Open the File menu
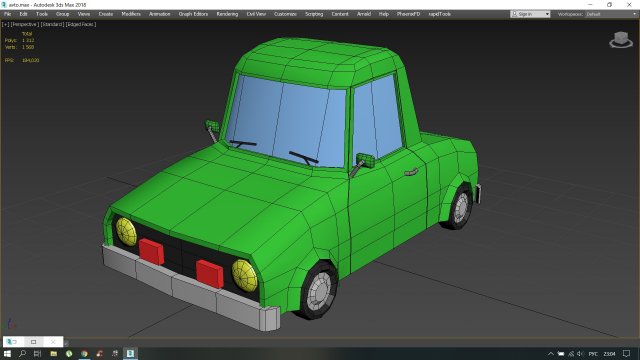 [x=7, y=14]
